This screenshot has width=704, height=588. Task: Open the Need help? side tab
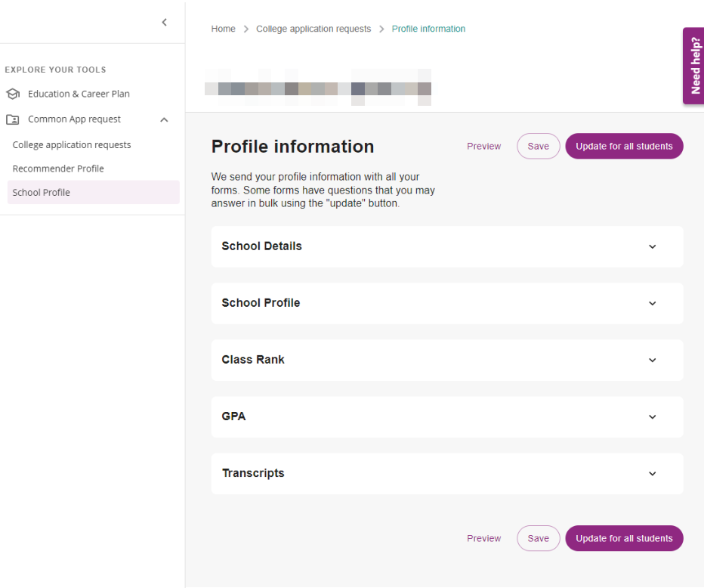pyautogui.click(x=693, y=66)
